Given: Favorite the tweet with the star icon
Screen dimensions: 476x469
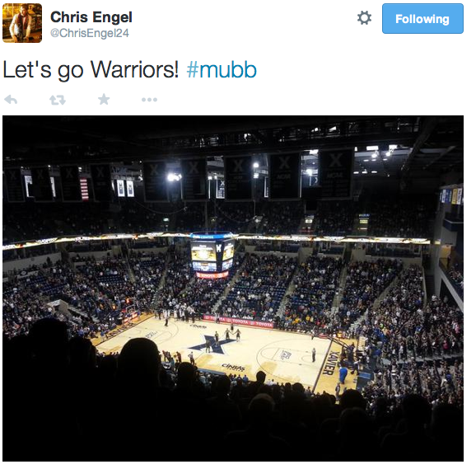Looking at the screenshot, I should coord(104,100).
